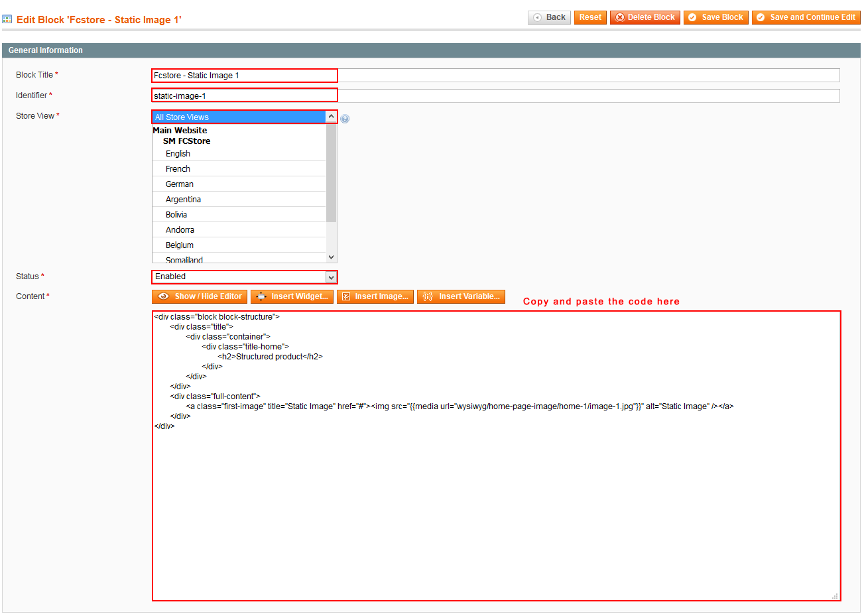
Task: Select English store view
Action: [x=239, y=154]
